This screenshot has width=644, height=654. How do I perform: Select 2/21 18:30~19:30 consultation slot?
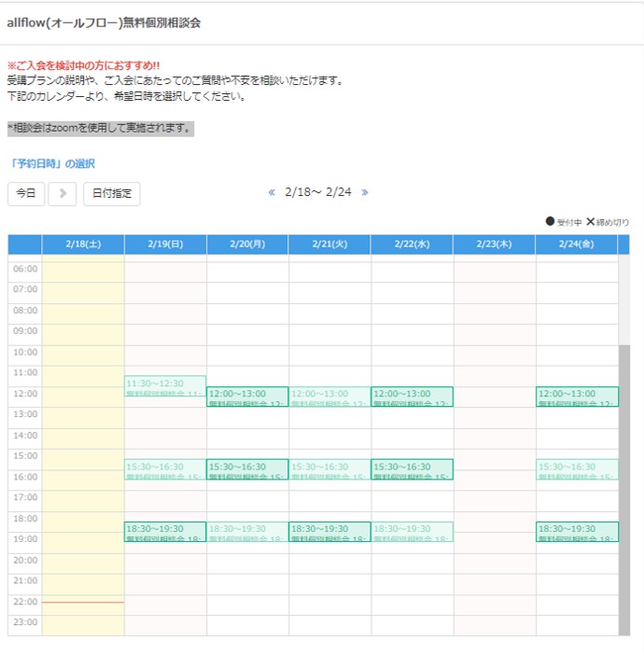coord(329,532)
